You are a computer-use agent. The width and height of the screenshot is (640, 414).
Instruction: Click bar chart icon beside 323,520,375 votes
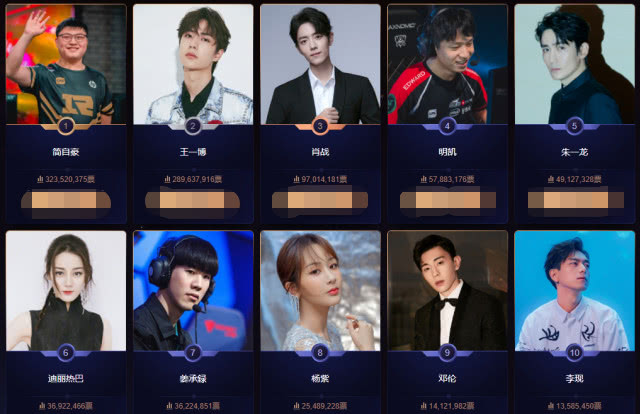click(x=40, y=179)
